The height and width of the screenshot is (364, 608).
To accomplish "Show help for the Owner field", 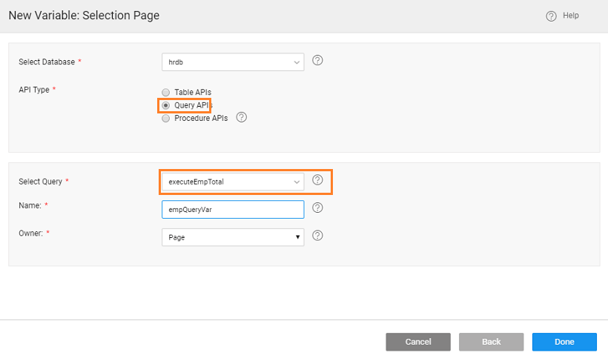I will tap(317, 236).
